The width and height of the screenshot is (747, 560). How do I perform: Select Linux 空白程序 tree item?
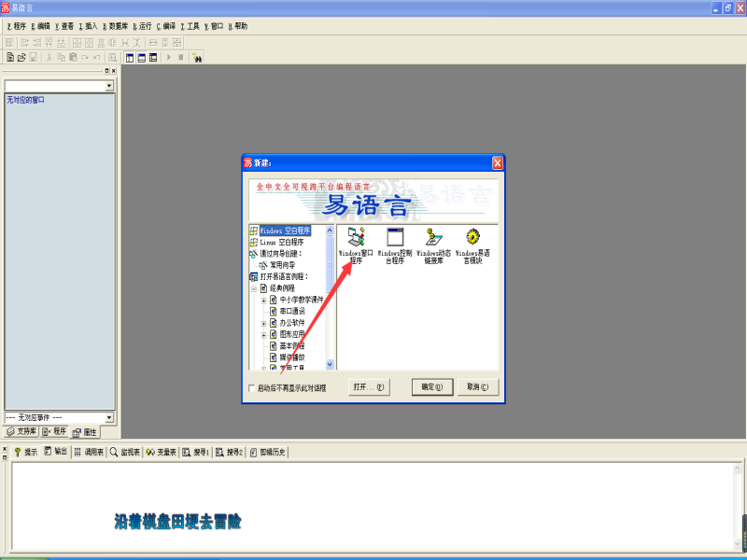click(282, 242)
